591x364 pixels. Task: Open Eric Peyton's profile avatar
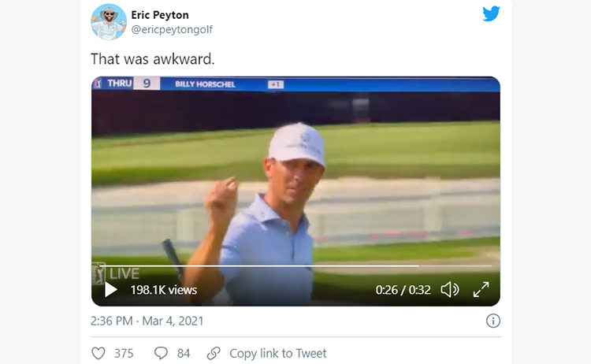click(109, 22)
